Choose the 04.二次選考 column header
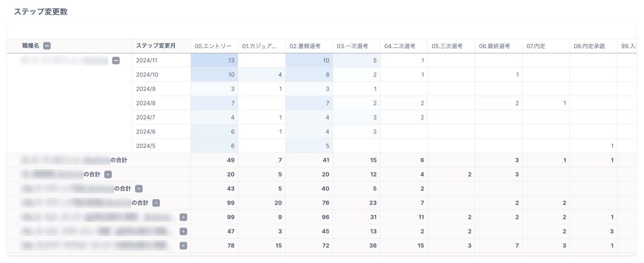Viewport: 644px width, 263px height. [x=400, y=46]
